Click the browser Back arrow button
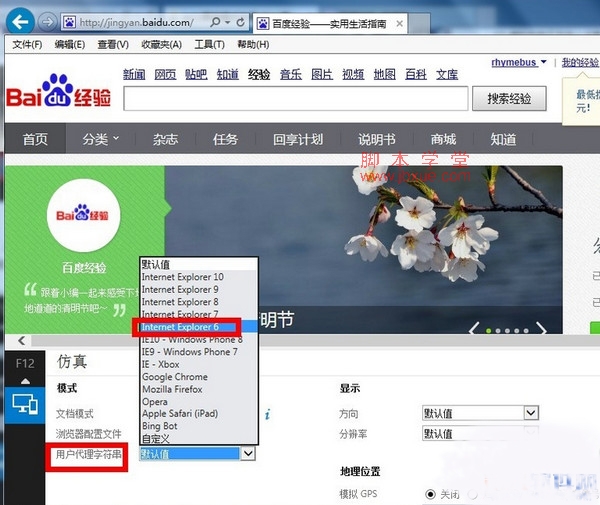The image size is (600, 505). pos(20,22)
